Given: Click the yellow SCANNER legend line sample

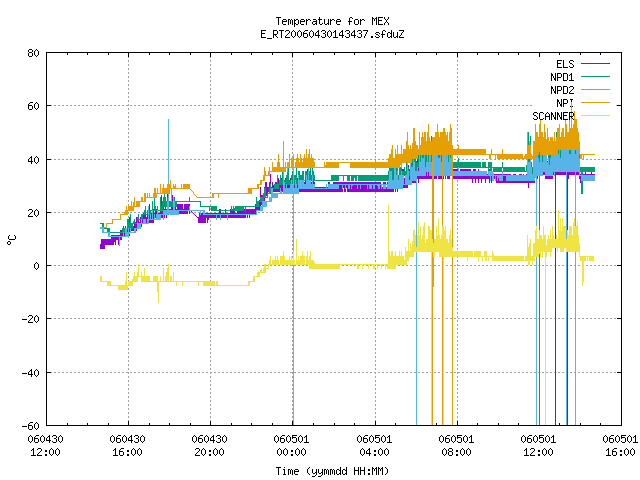Looking at the screenshot, I should pos(595,116).
